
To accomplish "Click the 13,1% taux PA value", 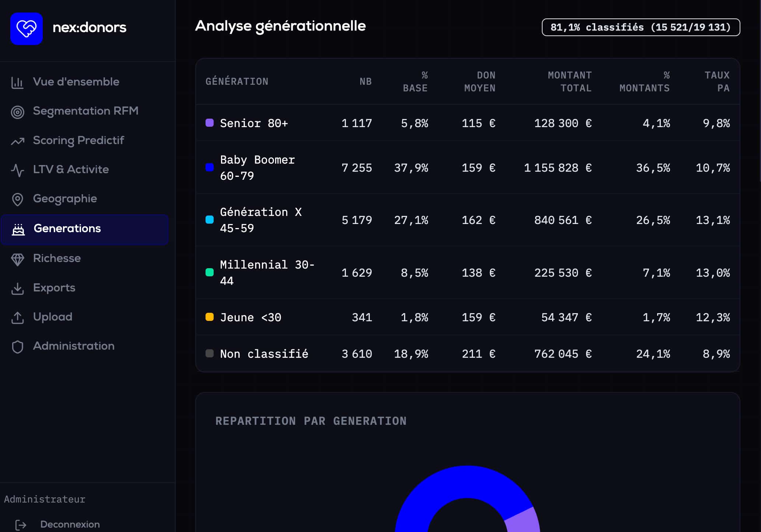I will point(713,220).
